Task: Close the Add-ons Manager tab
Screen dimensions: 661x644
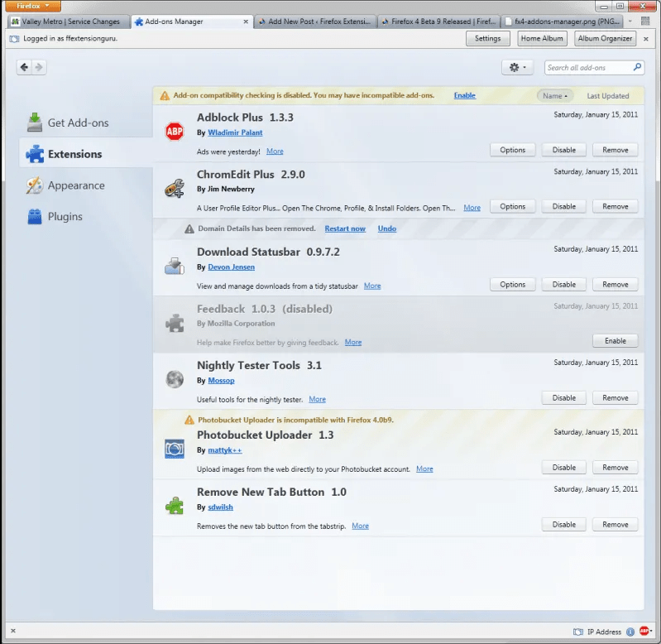Action: click(x=246, y=22)
